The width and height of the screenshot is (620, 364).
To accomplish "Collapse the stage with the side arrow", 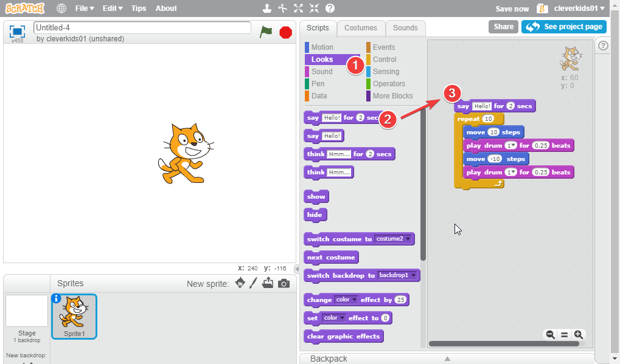I will [296, 269].
